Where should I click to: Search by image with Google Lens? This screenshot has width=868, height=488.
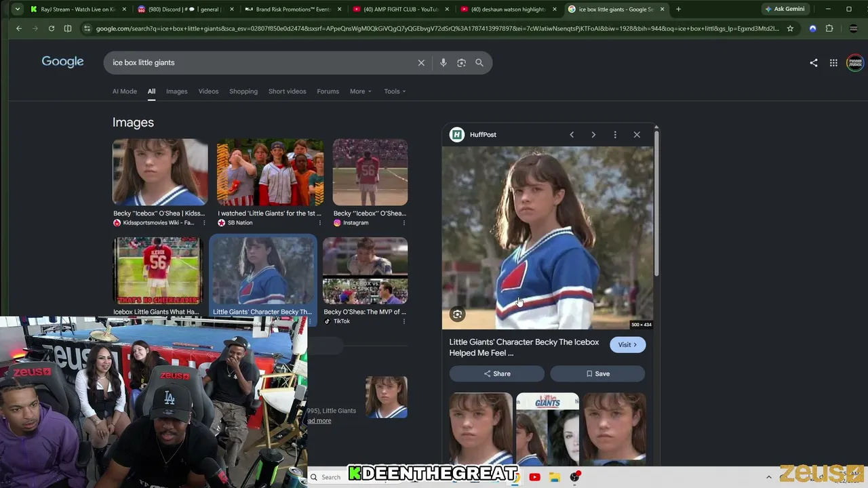(x=461, y=62)
